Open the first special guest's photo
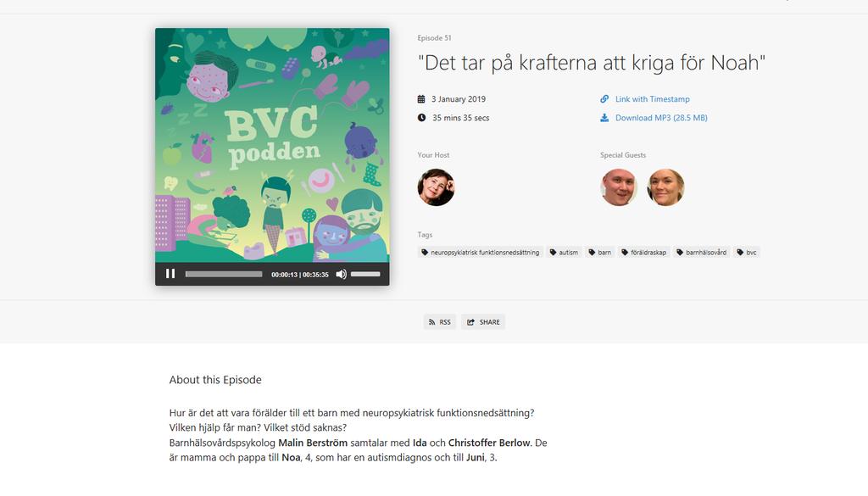 pyautogui.click(x=618, y=187)
